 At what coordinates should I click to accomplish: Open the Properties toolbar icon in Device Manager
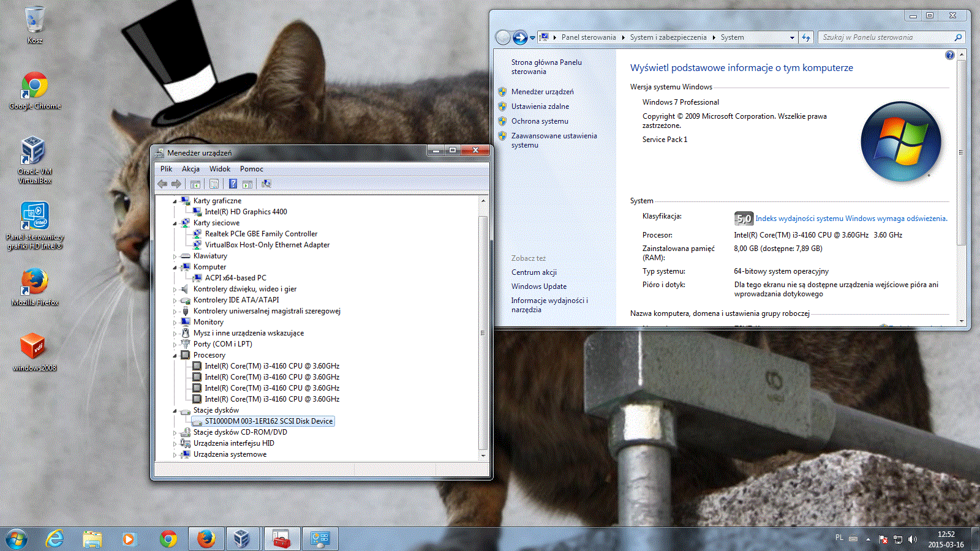coord(214,184)
